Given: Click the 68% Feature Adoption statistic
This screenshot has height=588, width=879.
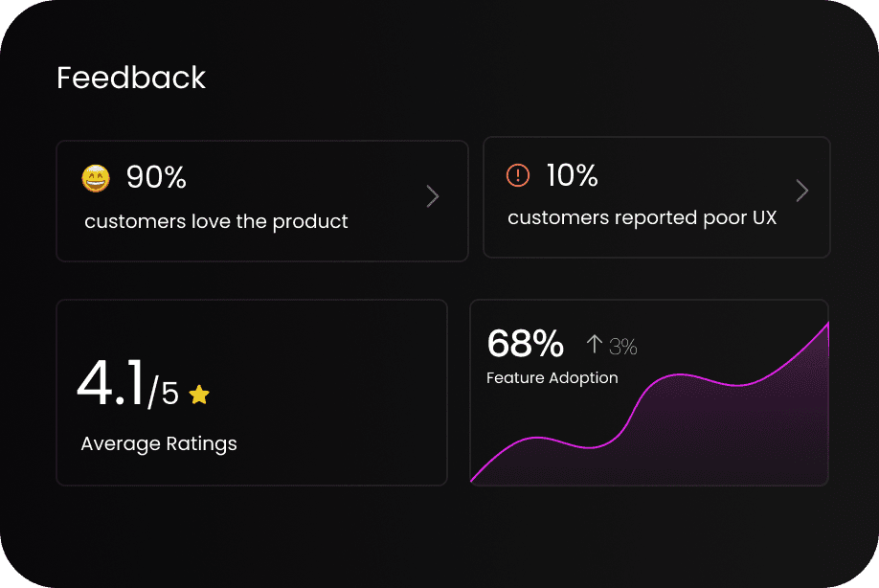Looking at the screenshot, I should click(x=525, y=343).
